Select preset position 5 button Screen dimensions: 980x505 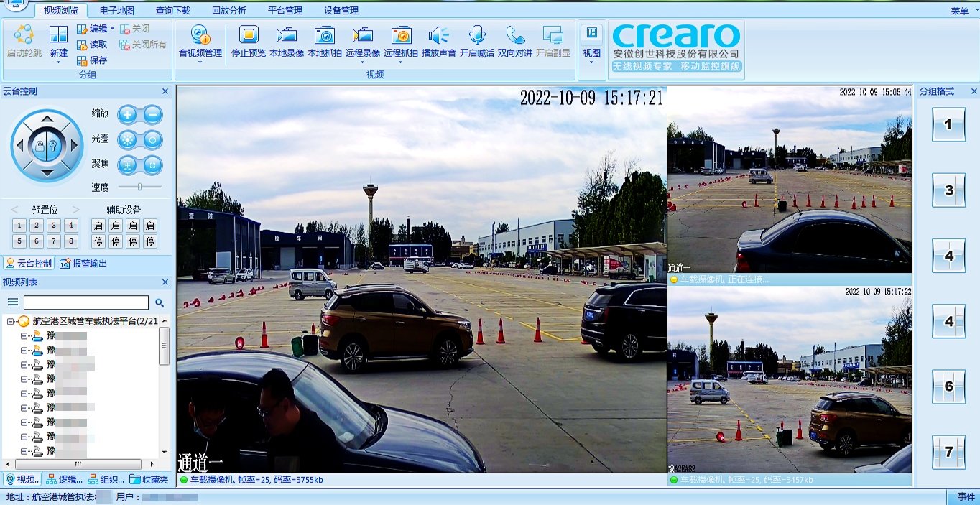[x=19, y=241]
